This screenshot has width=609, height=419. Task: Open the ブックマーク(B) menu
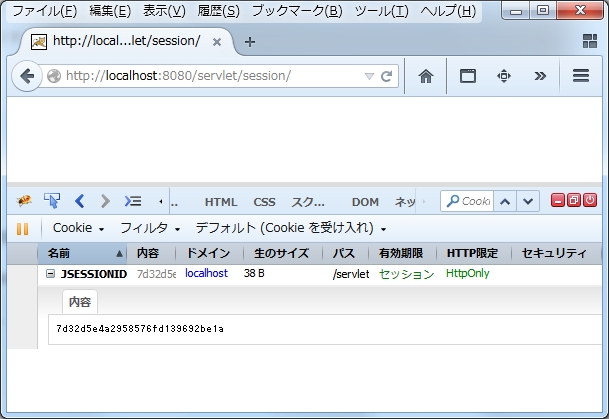tap(297, 11)
